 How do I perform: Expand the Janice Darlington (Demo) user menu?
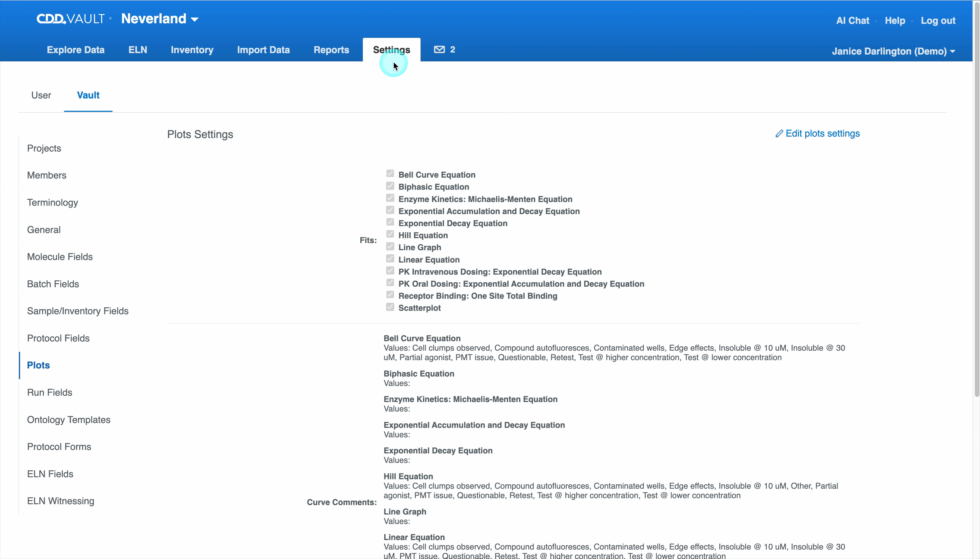click(x=894, y=51)
